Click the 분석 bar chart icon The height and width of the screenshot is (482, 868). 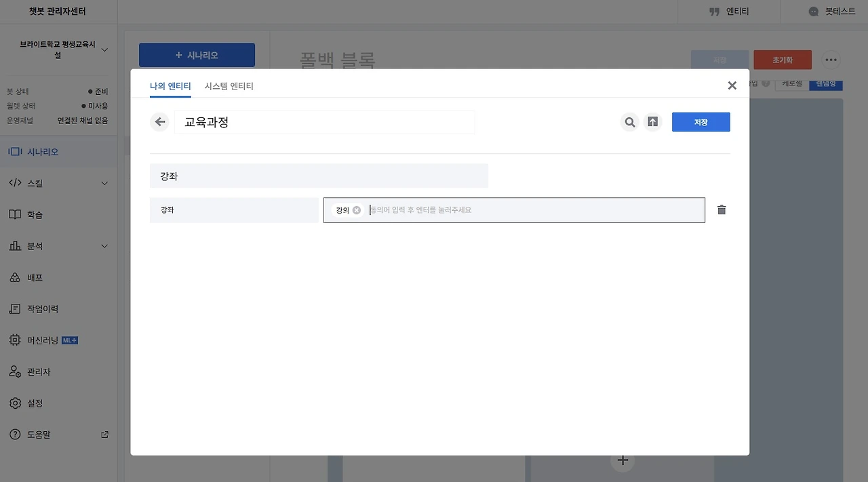15,246
